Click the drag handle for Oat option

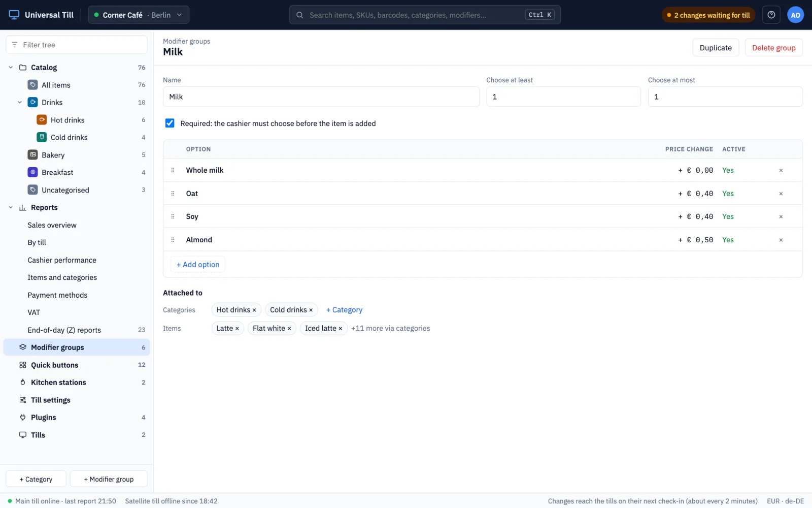click(x=173, y=194)
